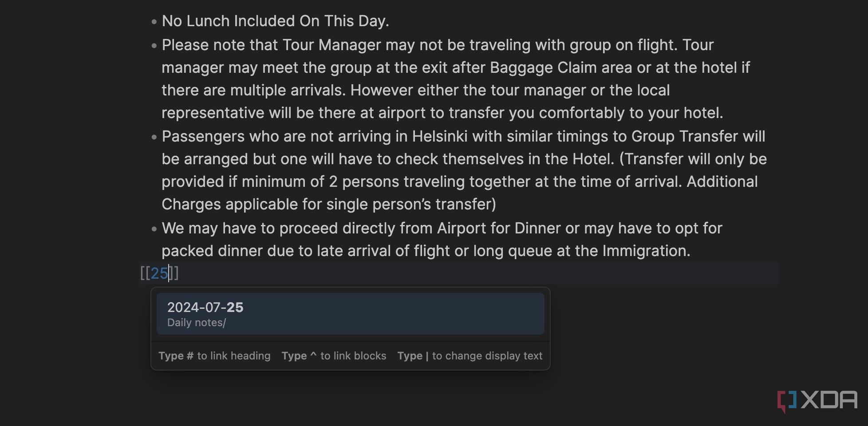Click the 'No Lunch Included On This Day.' line

[275, 21]
